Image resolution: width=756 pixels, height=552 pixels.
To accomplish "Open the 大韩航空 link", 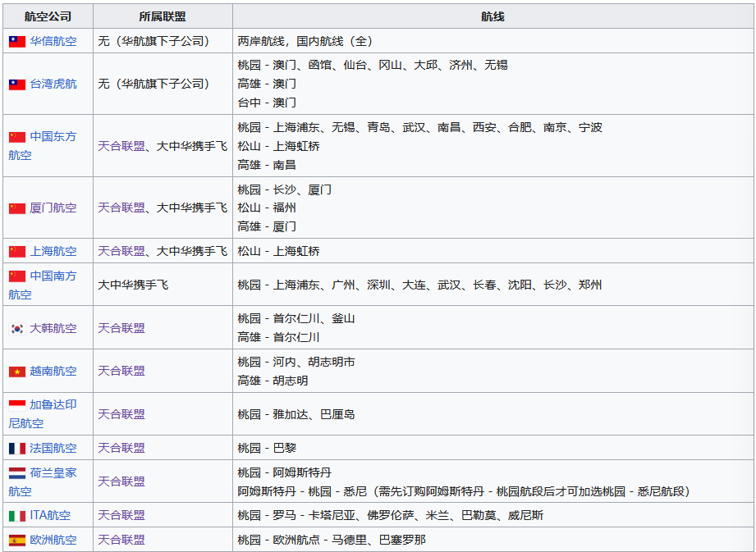I will tap(53, 328).
